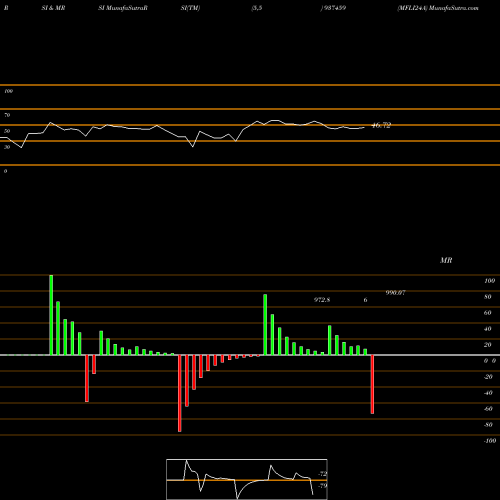
Task: Click the RSI 30 level axis label
Action: pyautogui.click(x=7, y=147)
